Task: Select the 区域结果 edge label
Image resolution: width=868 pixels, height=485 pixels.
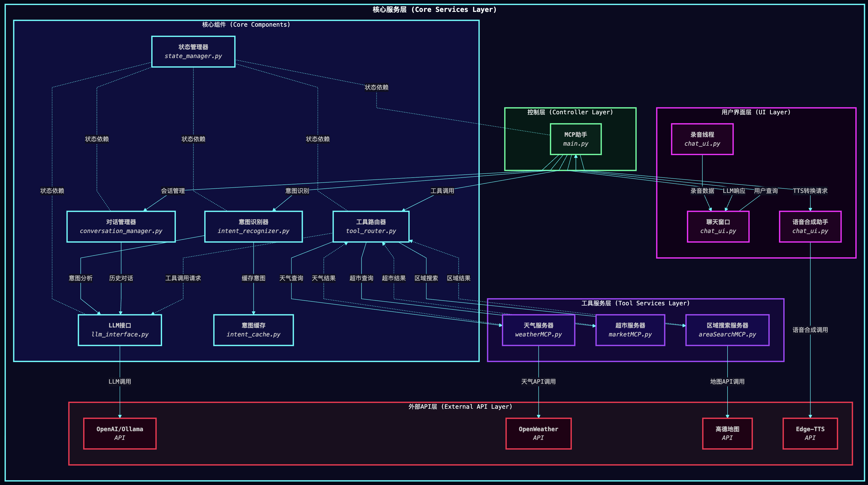Action: click(459, 278)
